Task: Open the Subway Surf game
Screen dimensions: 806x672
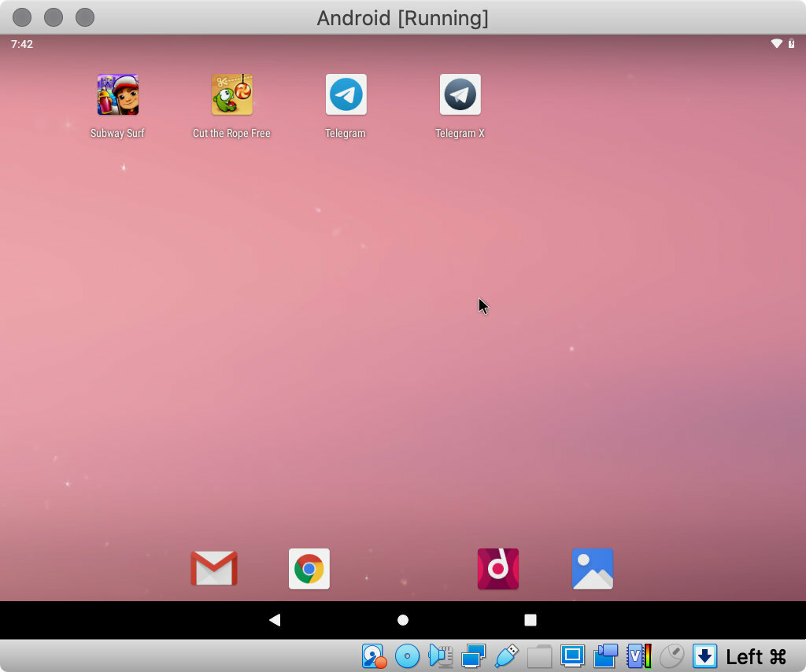Action: (x=117, y=95)
